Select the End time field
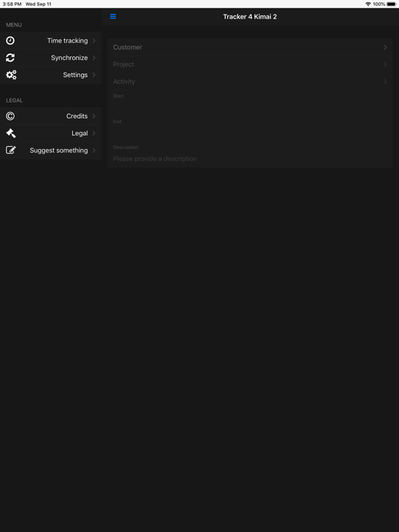 250,129
